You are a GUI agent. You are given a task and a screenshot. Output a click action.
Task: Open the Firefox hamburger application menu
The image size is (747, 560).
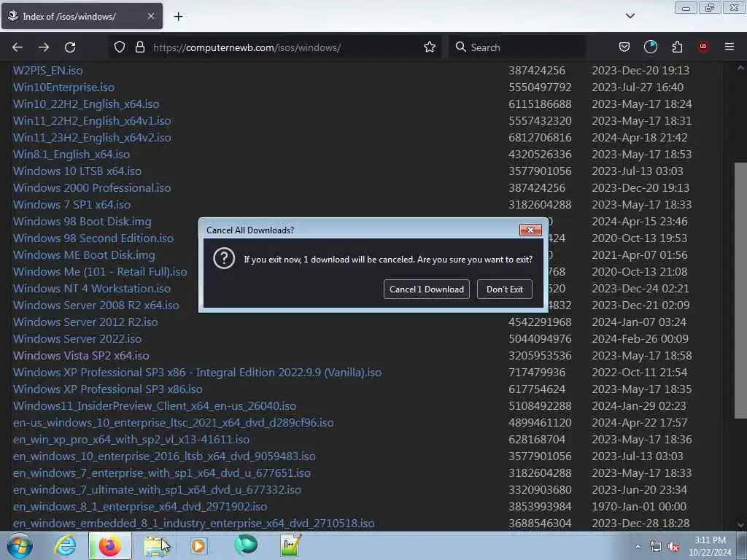click(x=729, y=47)
